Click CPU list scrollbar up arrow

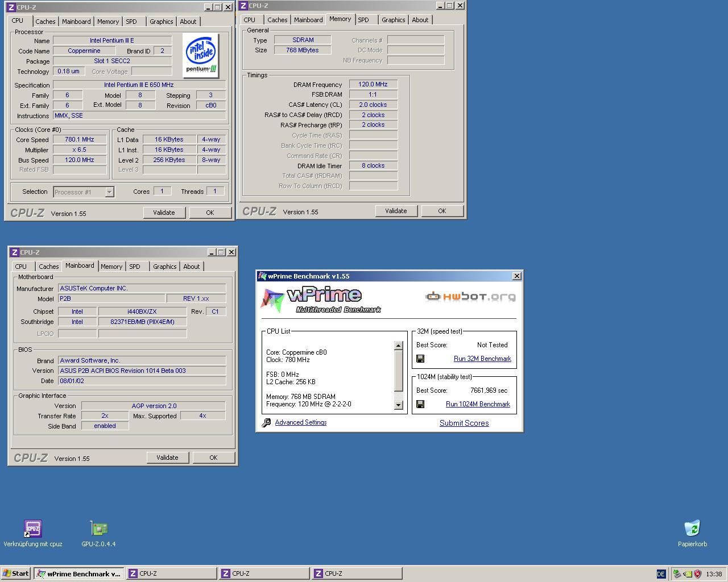point(399,346)
